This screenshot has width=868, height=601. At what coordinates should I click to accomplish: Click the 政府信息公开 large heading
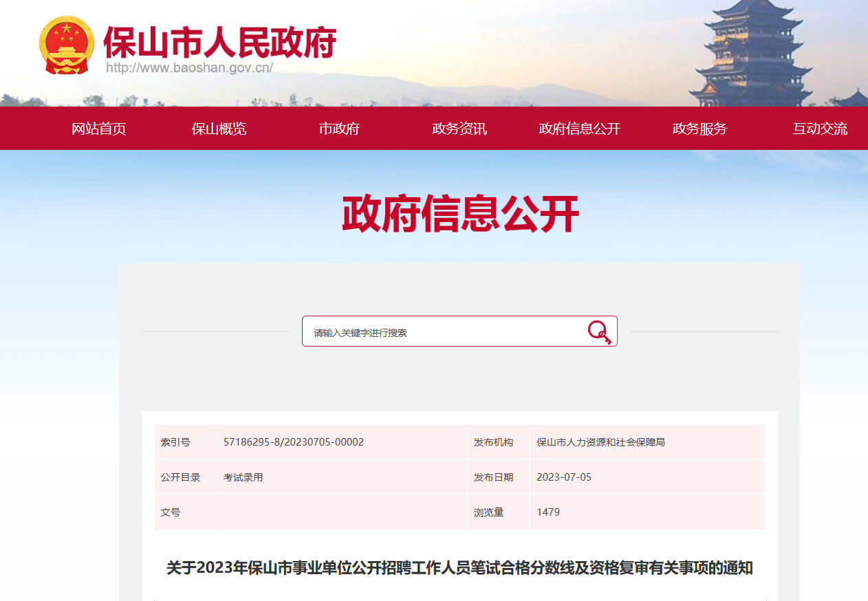click(460, 215)
